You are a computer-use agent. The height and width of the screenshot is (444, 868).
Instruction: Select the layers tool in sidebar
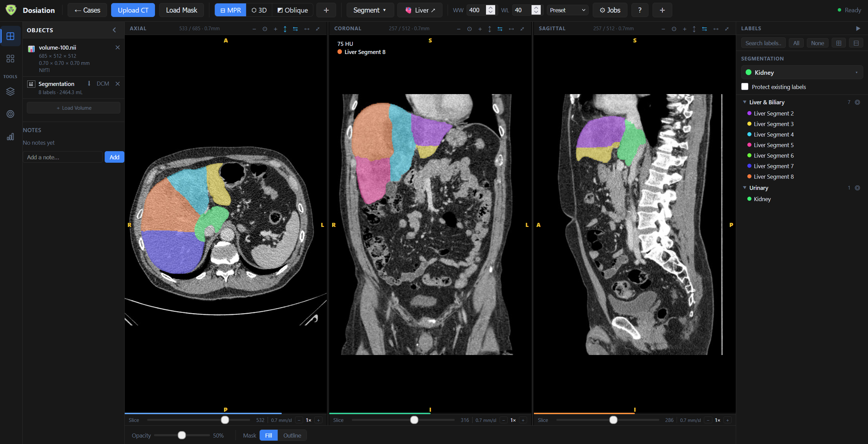point(11,91)
